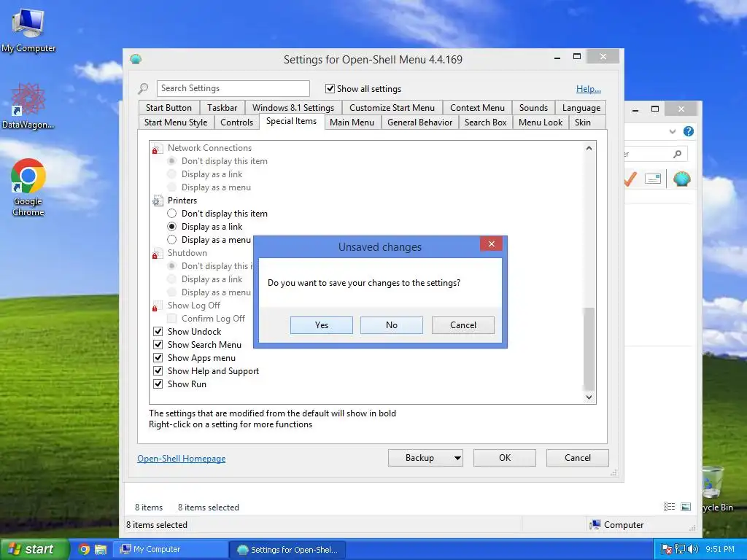Uncheck Show Search Menu
Screen dimensions: 747x560
tap(158, 345)
